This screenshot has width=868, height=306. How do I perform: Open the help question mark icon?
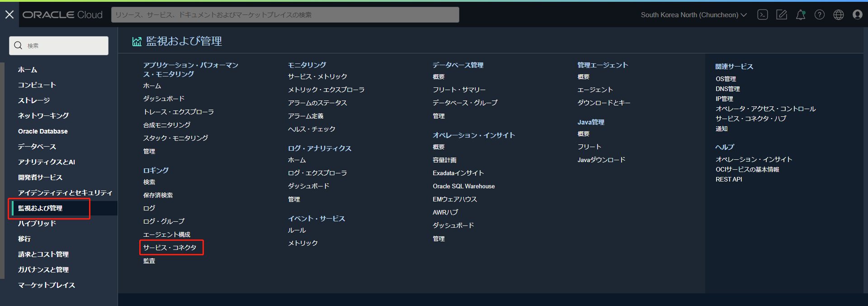point(820,15)
